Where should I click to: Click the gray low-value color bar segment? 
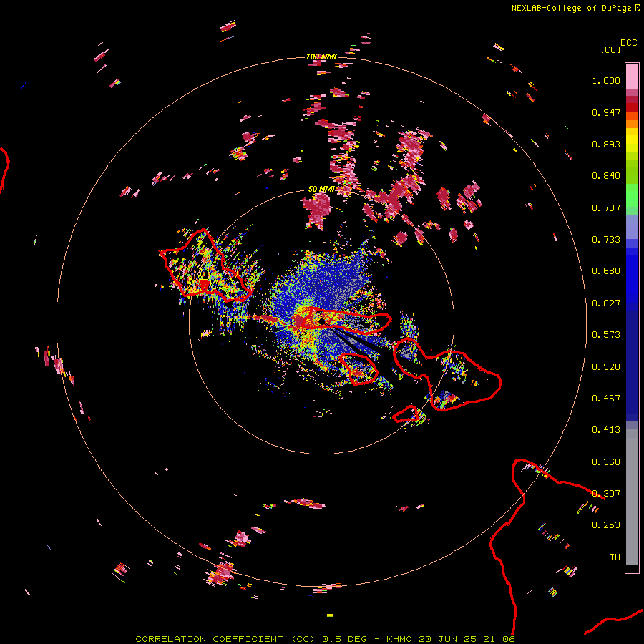[632, 497]
